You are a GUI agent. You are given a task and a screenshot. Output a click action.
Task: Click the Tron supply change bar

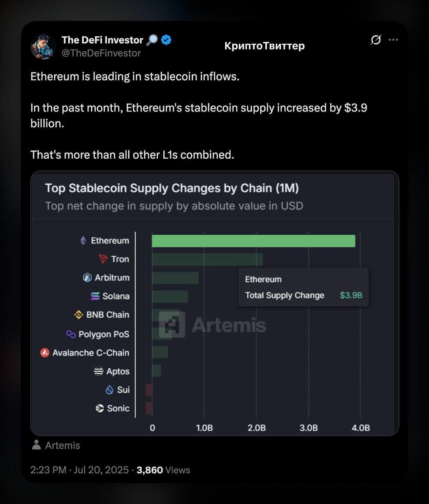(207, 259)
